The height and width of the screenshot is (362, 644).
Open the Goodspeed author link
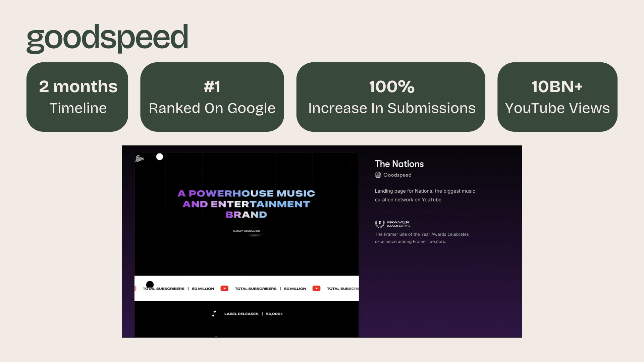pyautogui.click(x=397, y=175)
